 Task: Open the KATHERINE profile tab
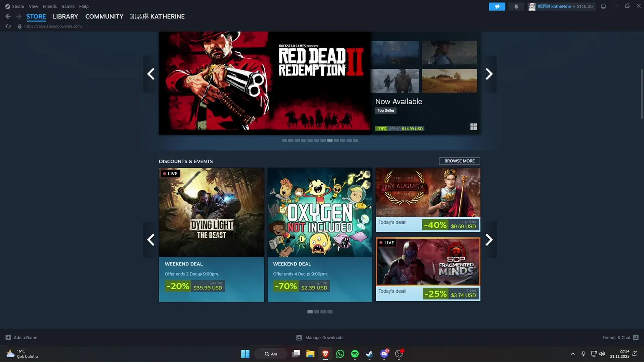pos(157,16)
